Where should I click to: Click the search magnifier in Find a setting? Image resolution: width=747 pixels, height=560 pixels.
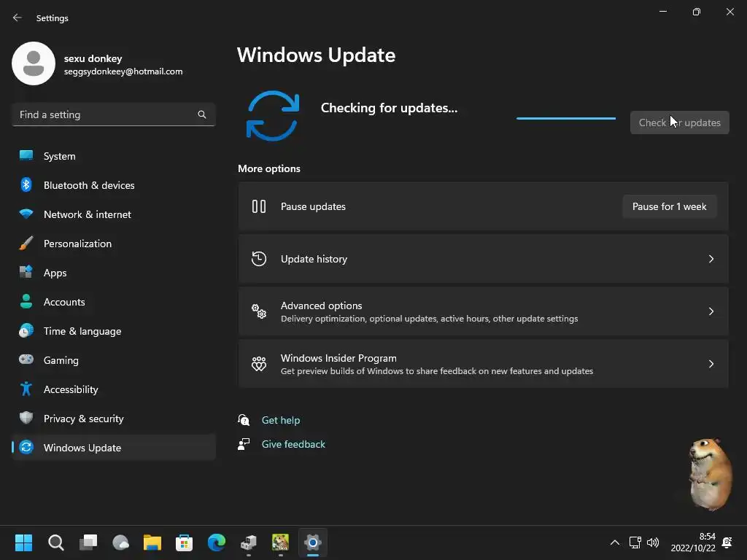click(202, 114)
